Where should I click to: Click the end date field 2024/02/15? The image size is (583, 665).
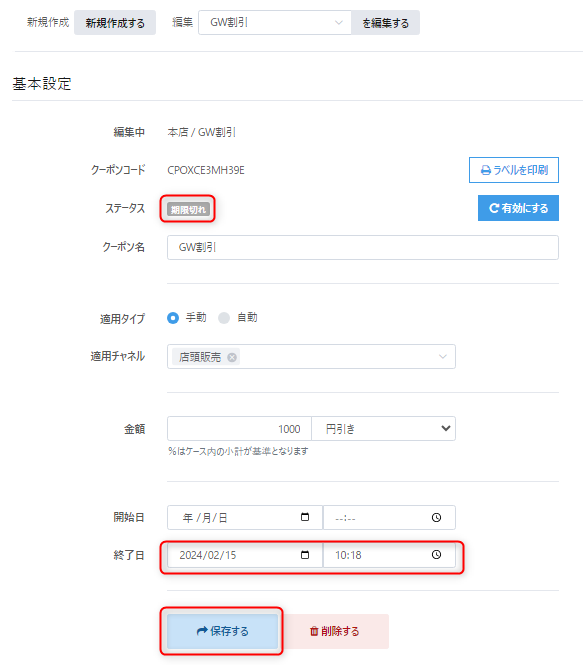click(x=245, y=555)
